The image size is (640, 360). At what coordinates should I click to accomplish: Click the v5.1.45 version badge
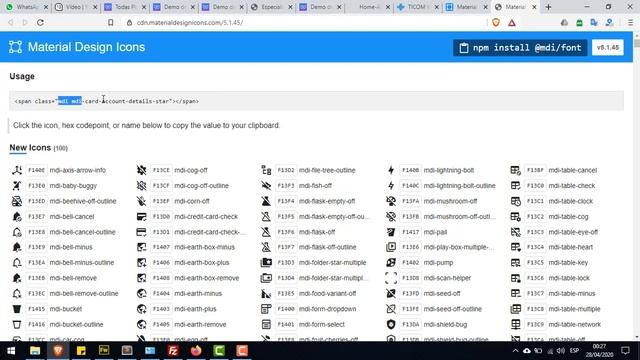pyautogui.click(x=608, y=48)
